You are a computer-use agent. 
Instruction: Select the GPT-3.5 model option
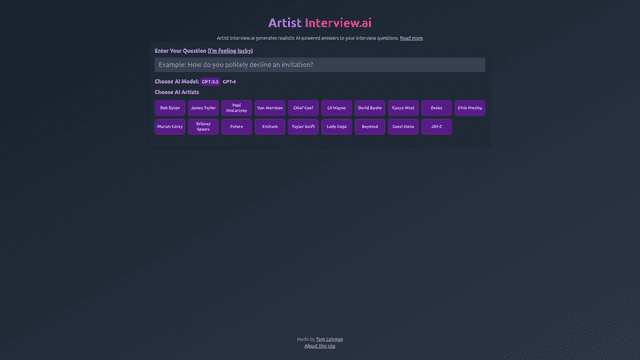click(210, 82)
